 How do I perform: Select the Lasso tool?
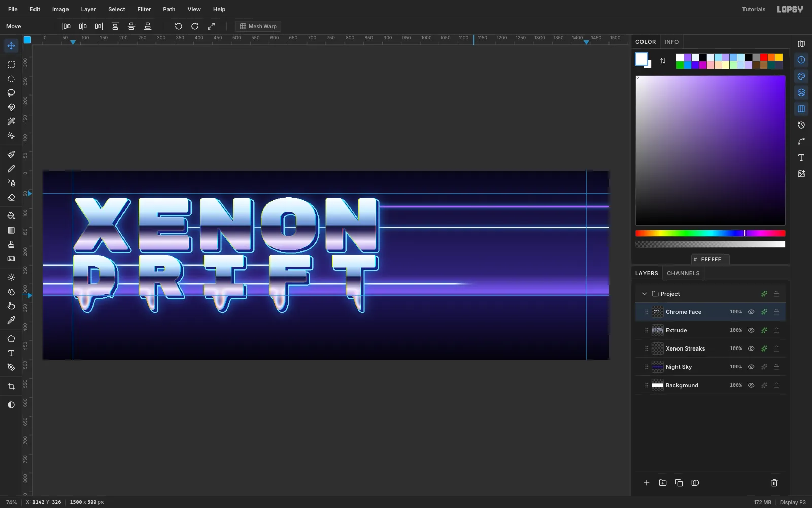11,93
